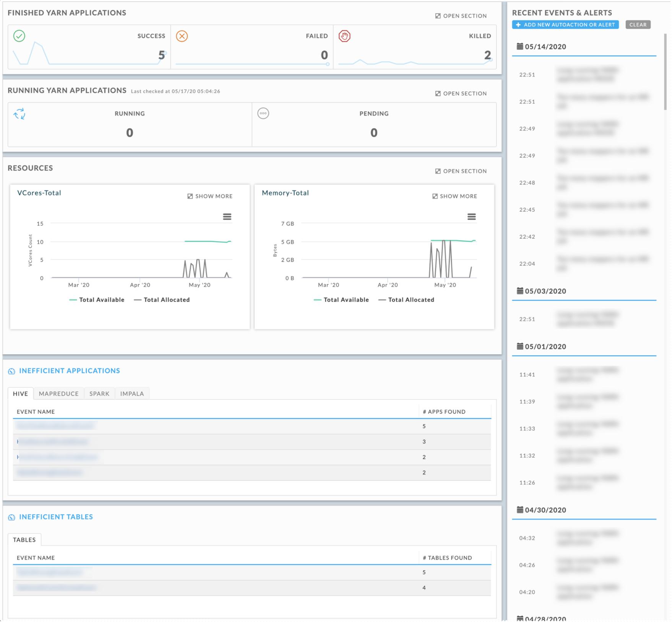
Task: Click the red Killed stop-hand icon
Action: pos(344,36)
